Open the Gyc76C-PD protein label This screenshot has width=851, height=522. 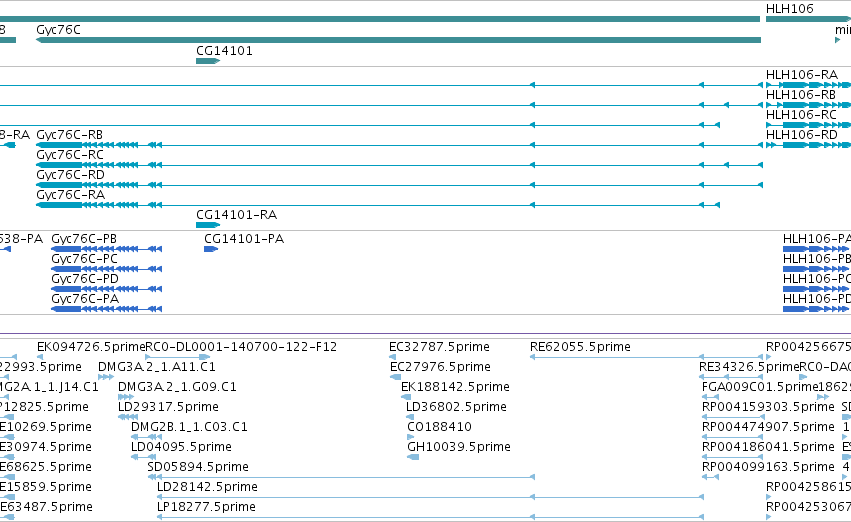tap(85, 279)
